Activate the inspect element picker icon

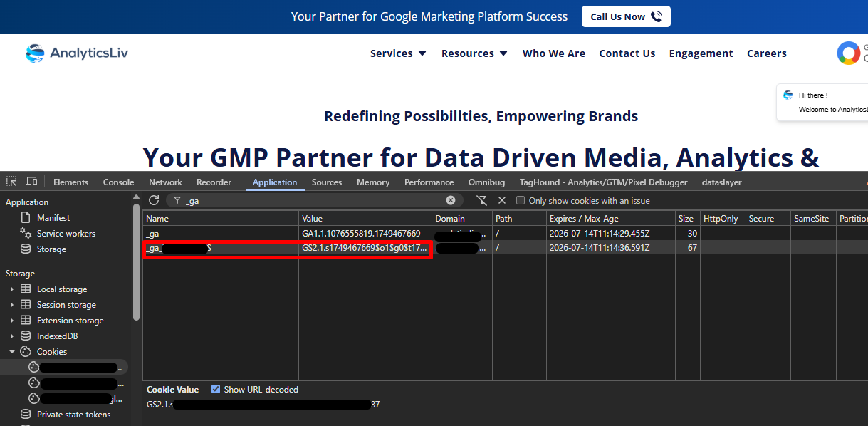11,182
